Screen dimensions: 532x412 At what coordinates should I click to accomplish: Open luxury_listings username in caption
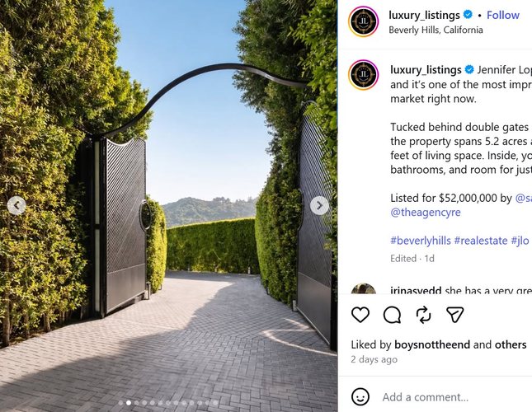click(x=426, y=70)
